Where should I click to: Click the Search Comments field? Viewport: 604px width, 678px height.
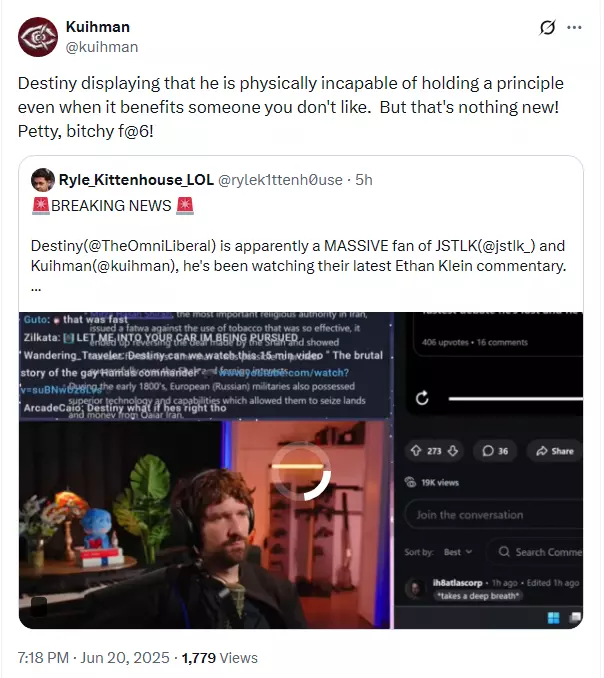536,552
